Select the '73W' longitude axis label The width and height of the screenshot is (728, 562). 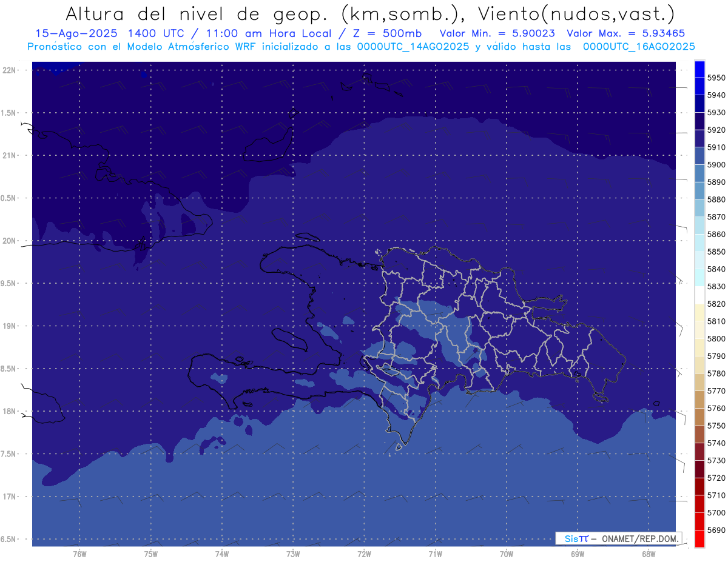[x=293, y=554]
